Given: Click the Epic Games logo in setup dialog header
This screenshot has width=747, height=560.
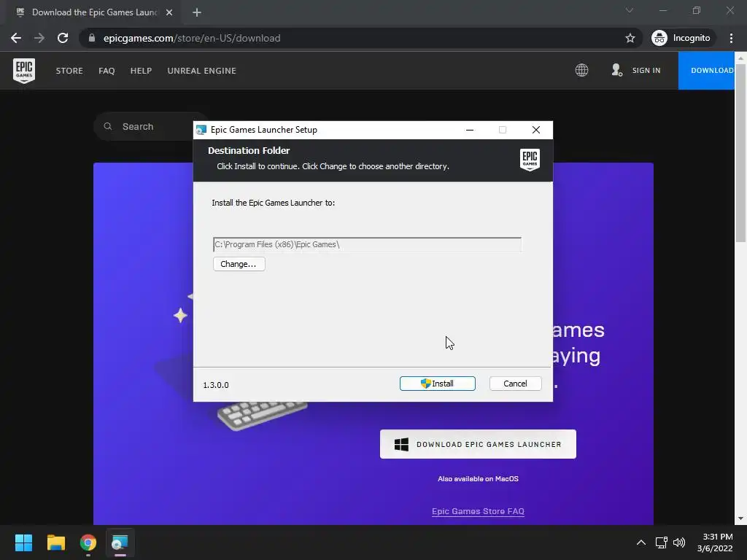Looking at the screenshot, I should pos(530,160).
